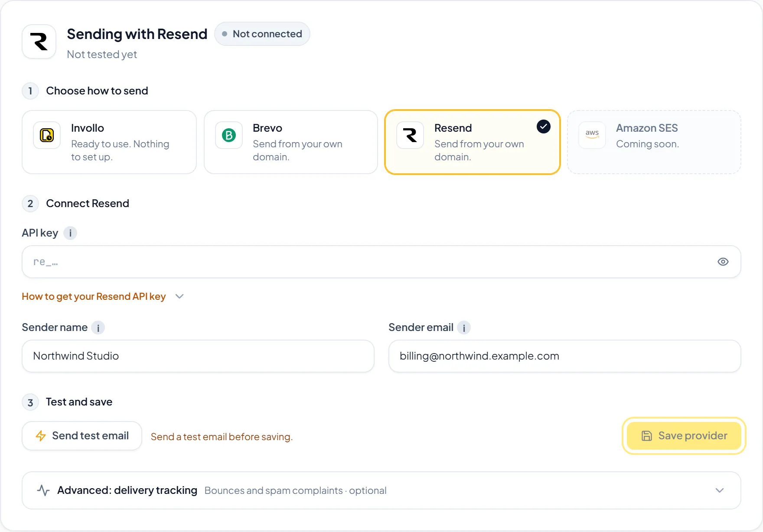Viewport: 763px width, 532px height.
Task: Click the Resend logo in provider card
Action: (410, 135)
